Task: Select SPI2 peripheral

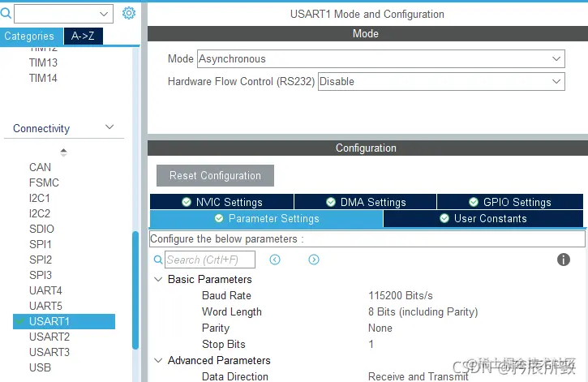Action: (40, 260)
